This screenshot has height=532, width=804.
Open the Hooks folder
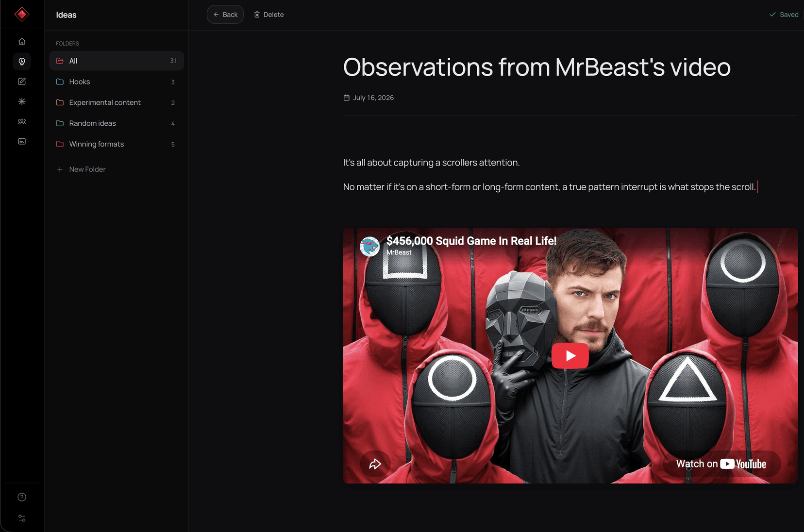pos(117,82)
